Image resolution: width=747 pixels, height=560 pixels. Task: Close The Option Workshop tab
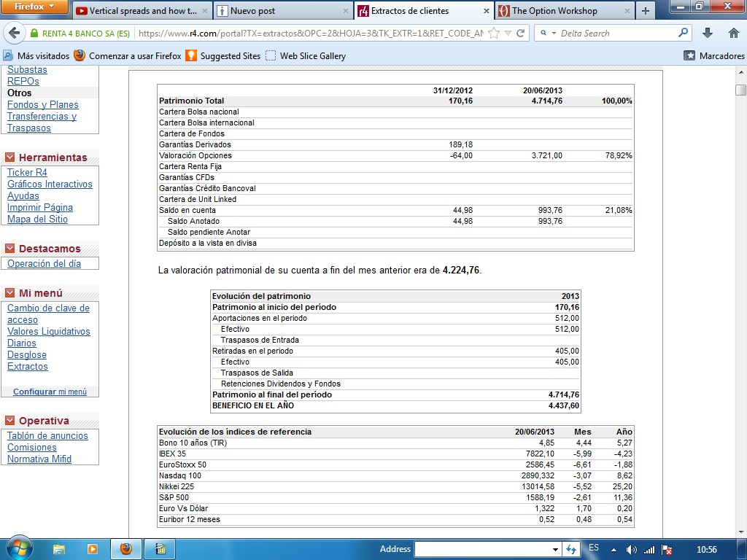pyautogui.click(x=627, y=11)
